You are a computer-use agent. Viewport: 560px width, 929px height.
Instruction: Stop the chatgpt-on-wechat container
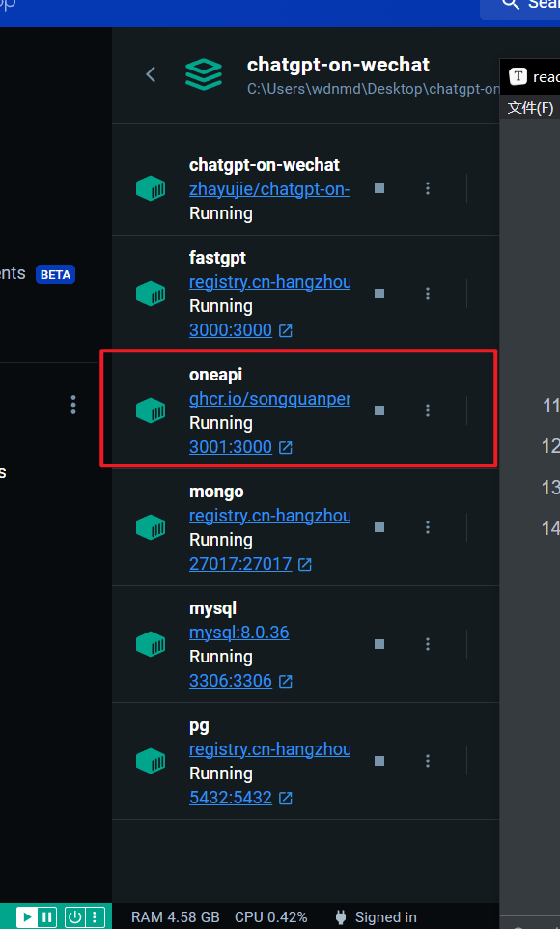coord(379,188)
